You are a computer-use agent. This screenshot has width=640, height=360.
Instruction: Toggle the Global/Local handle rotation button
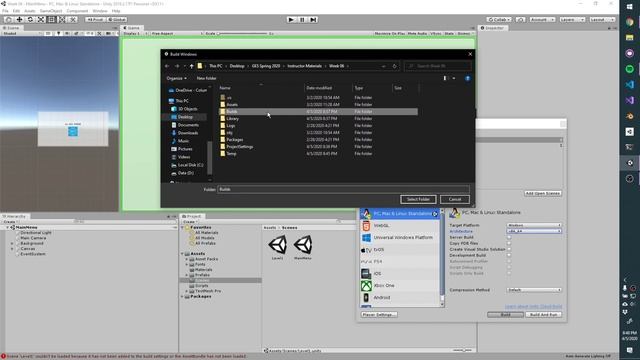(116, 20)
